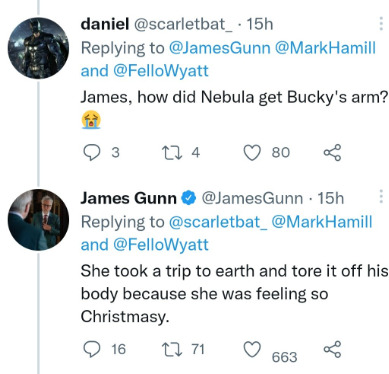Reply to daniel's tweet via comment icon
The height and width of the screenshot is (374, 389).
tap(91, 153)
